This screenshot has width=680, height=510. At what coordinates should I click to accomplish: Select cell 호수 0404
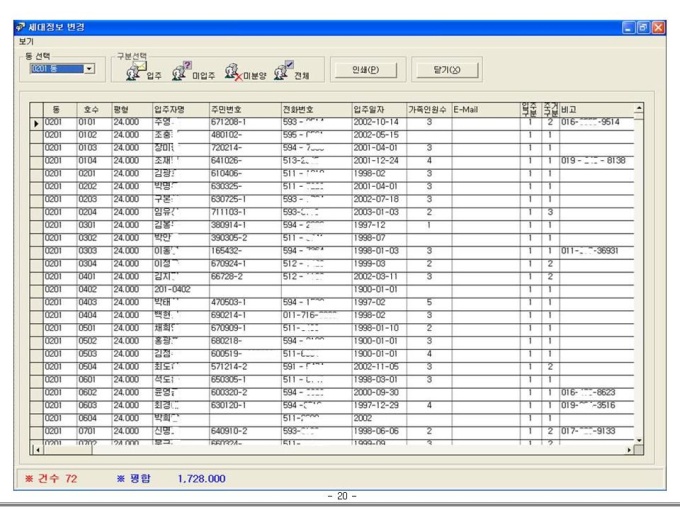click(95, 315)
